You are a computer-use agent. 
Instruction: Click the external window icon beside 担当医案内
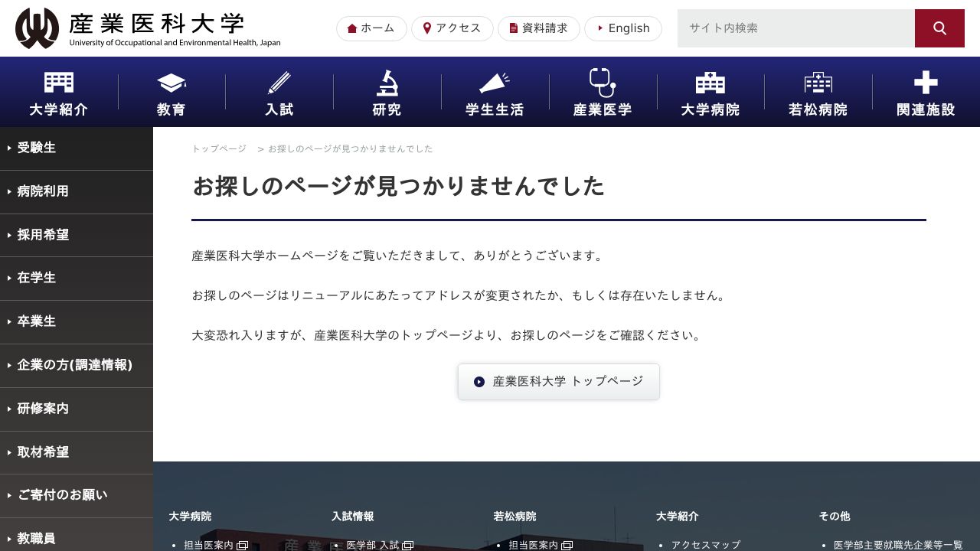(x=242, y=545)
